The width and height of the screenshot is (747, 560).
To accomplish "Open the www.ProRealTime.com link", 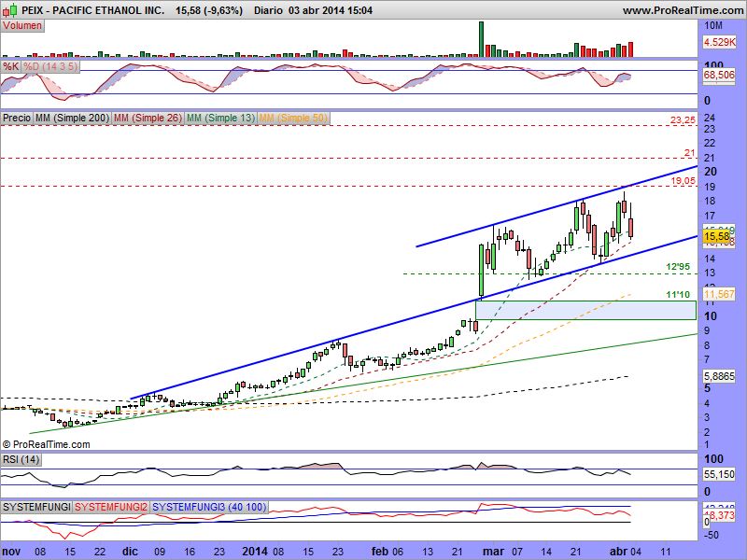I will 683,10.
